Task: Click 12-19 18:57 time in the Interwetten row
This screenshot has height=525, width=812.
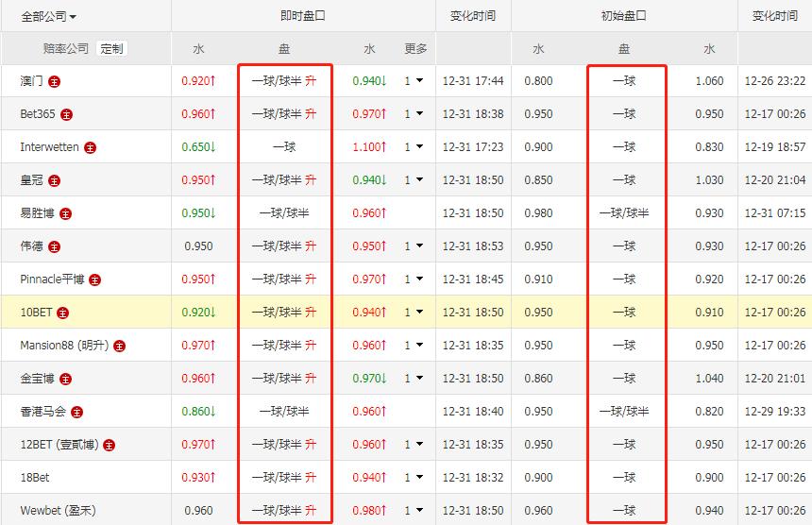Action: [775, 147]
